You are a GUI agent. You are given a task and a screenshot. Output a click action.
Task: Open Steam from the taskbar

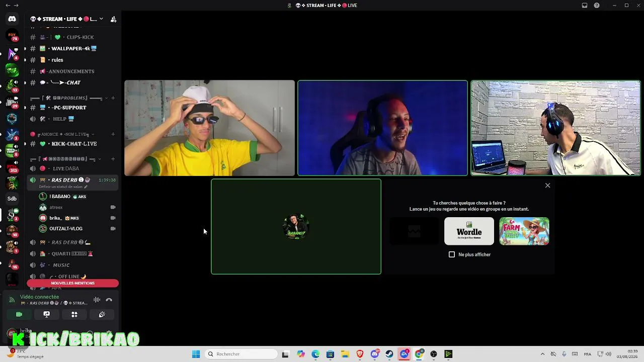pos(389,354)
